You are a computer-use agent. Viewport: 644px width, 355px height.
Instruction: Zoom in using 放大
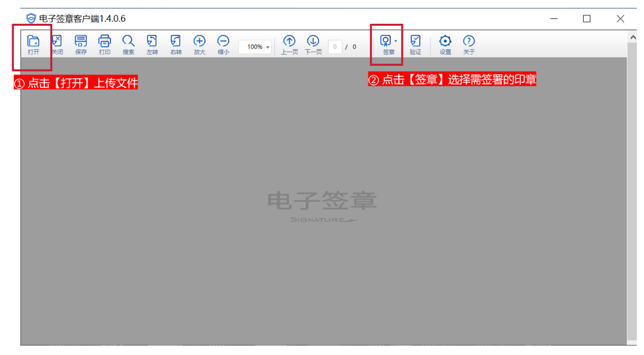(200, 45)
